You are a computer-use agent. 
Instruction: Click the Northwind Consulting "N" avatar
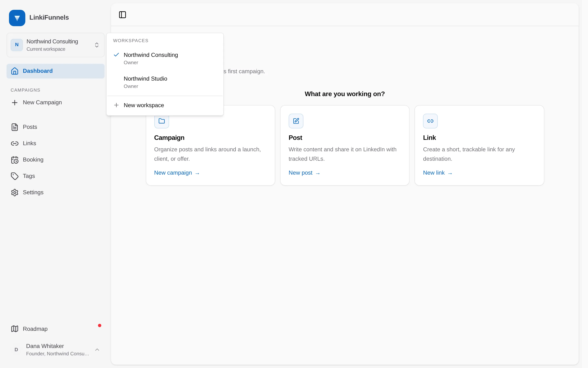pyautogui.click(x=17, y=45)
